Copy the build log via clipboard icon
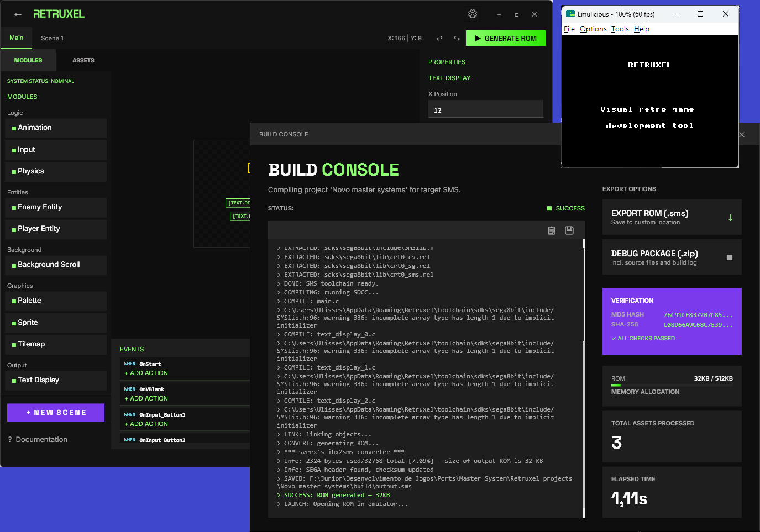 point(551,230)
